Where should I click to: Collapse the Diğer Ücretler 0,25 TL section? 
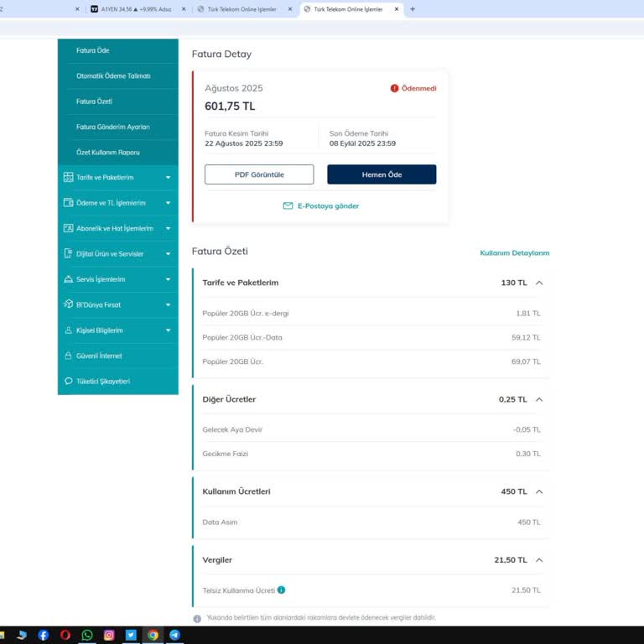[x=539, y=399]
